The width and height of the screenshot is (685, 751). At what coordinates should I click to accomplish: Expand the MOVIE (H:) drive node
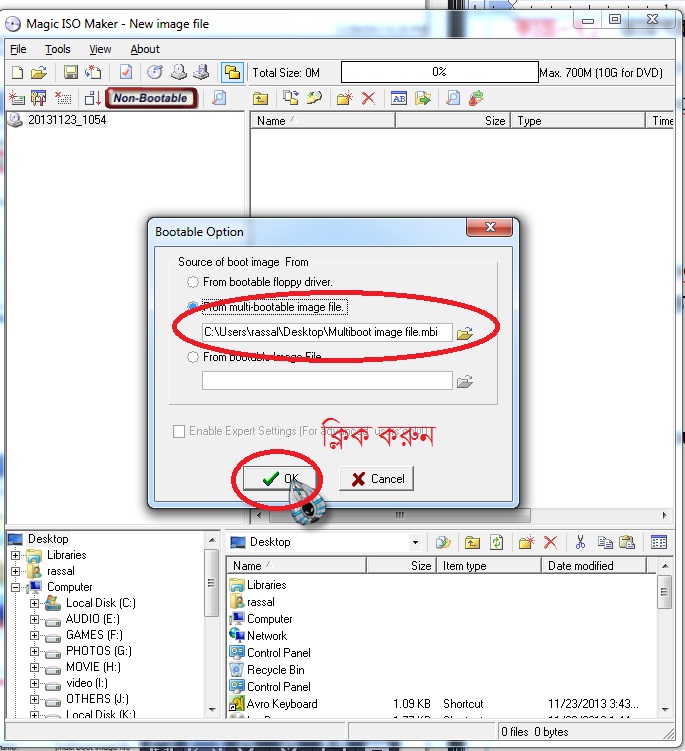34,667
